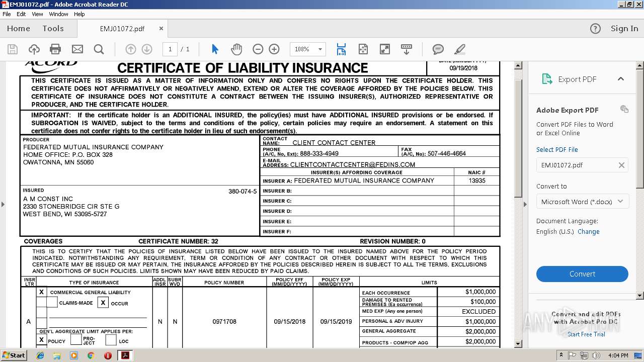Viewport: 644px width, 362px height.
Task: Click Select PDF File link
Action: coord(557,149)
